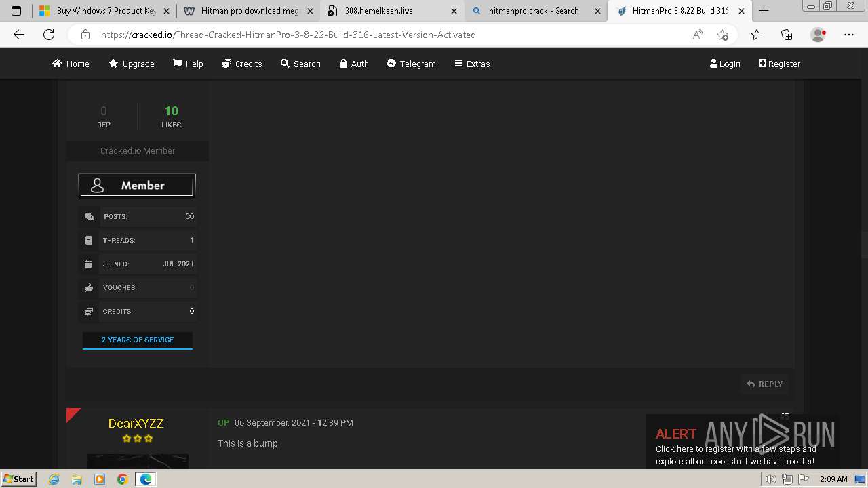Viewport: 868px width, 488px height.
Task: Open the Read aloud icon
Action: pos(698,35)
